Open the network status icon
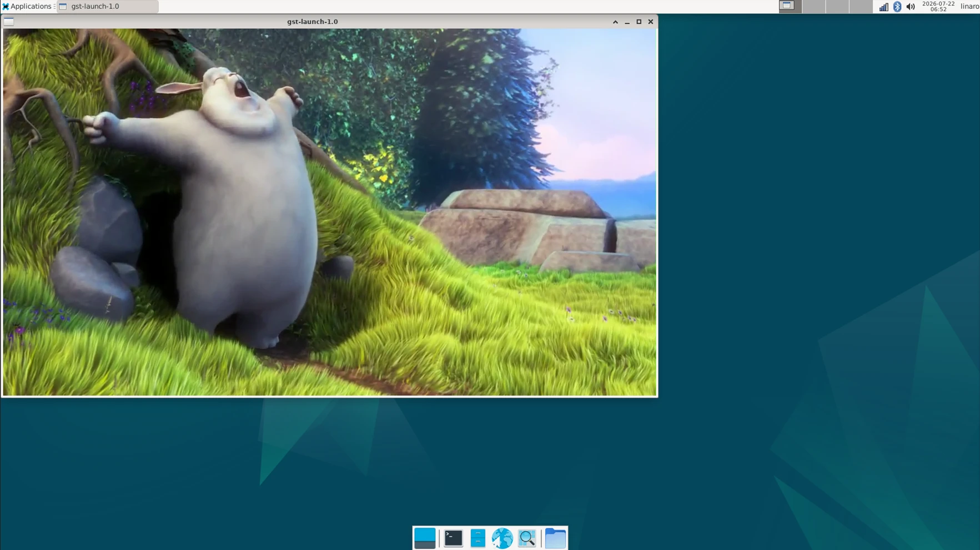 point(883,7)
